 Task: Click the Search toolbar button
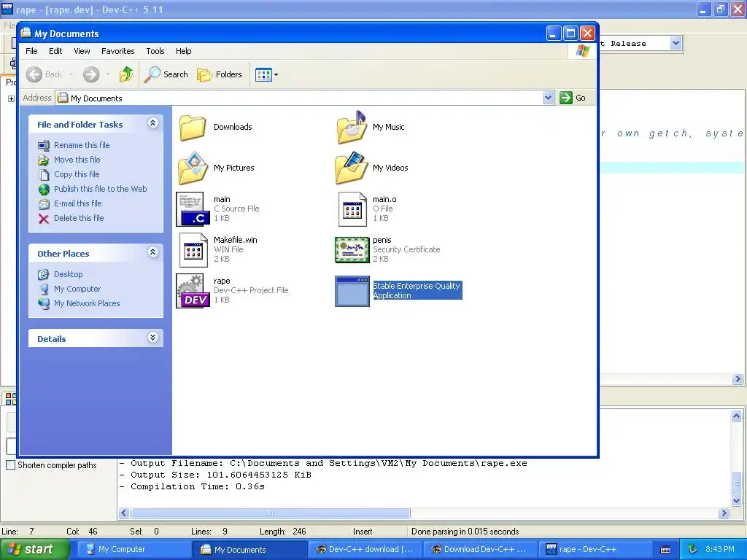(x=166, y=74)
